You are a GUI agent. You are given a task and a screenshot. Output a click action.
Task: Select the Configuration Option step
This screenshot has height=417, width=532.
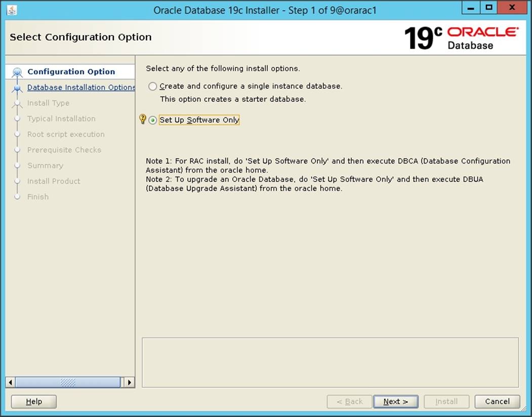point(71,71)
